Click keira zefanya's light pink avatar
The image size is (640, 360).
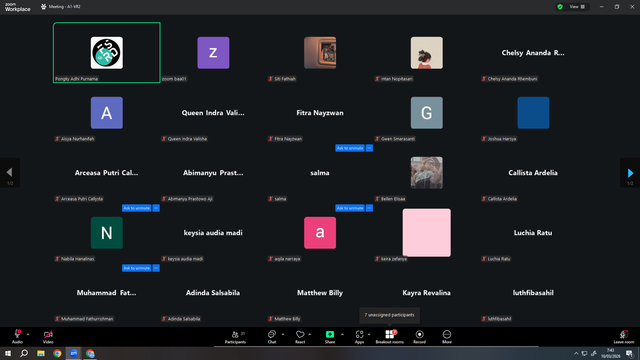427,233
